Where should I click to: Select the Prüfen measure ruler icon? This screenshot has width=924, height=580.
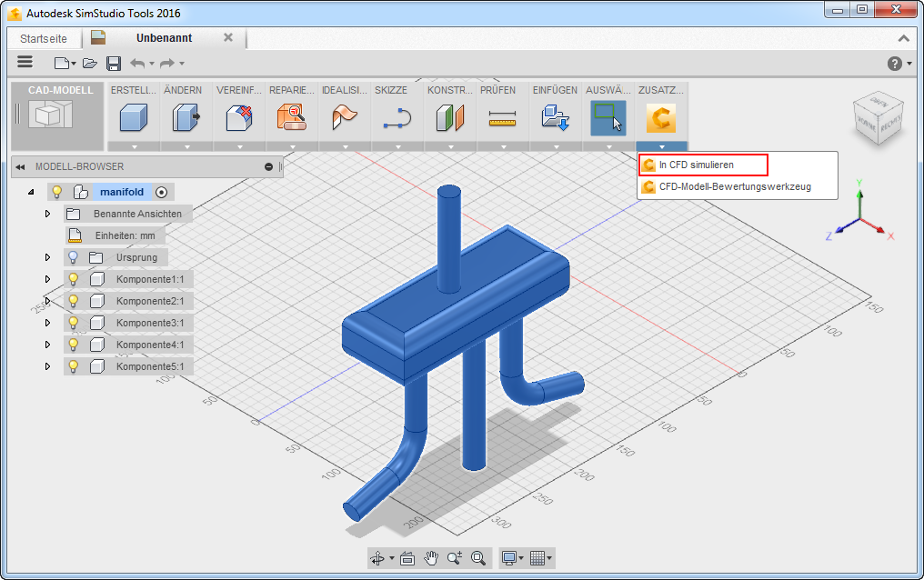(503, 118)
